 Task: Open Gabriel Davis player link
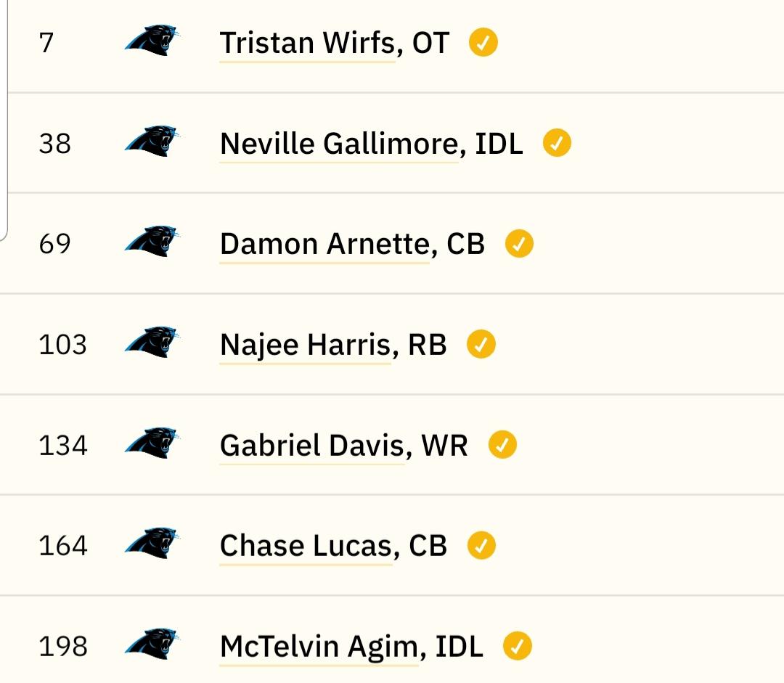[x=312, y=446]
